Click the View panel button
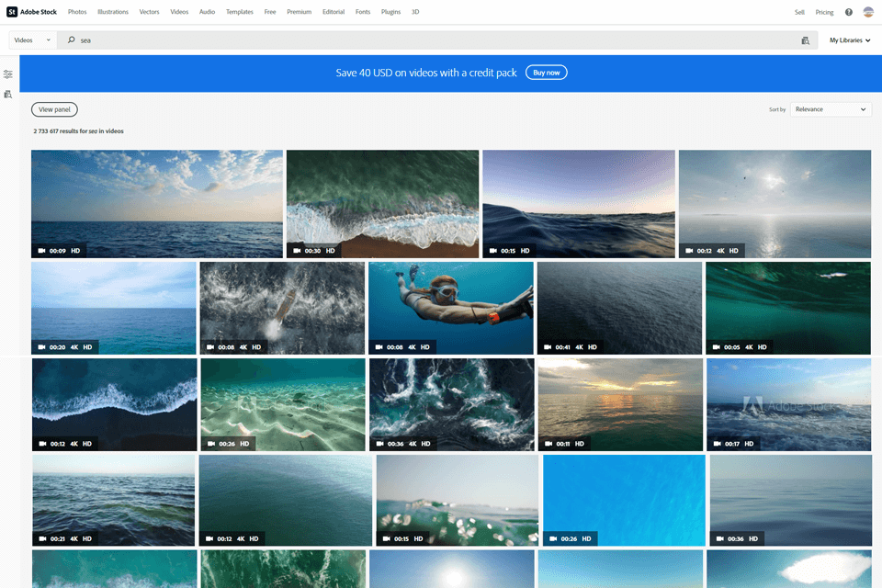 [x=54, y=109]
